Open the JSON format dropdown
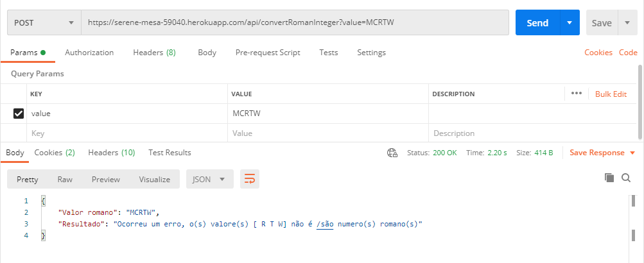The width and height of the screenshot is (644, 263). click(x=210, y=180)
